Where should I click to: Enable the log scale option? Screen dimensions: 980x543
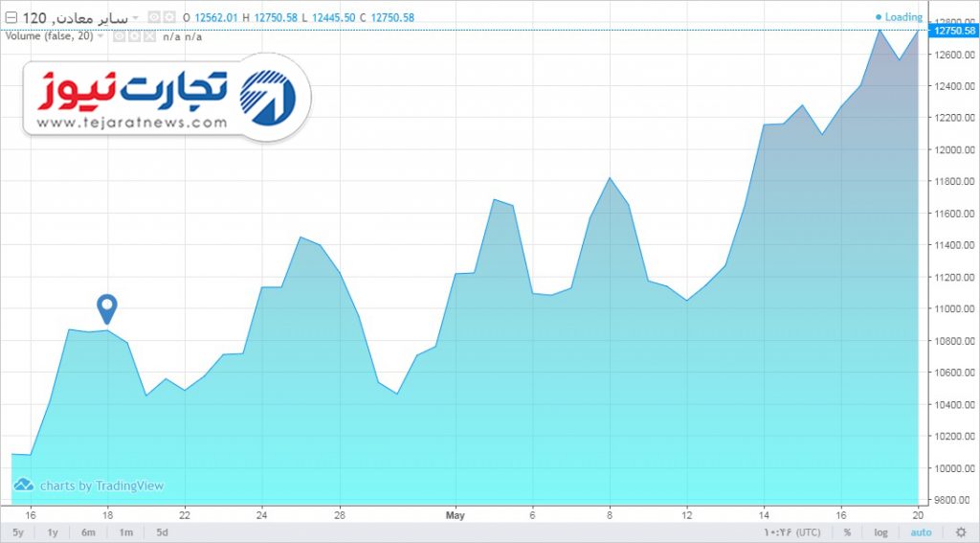(x=880, y=532)
